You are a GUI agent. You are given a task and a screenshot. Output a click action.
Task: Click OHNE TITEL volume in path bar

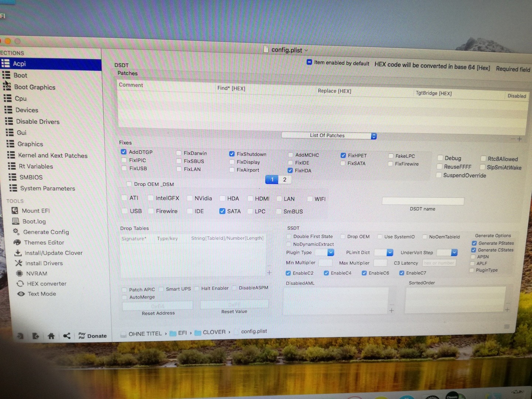click(141, 334)
